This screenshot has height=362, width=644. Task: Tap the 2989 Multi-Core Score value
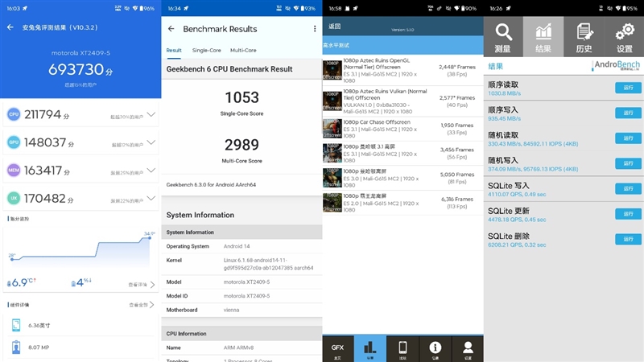(242, 145)
